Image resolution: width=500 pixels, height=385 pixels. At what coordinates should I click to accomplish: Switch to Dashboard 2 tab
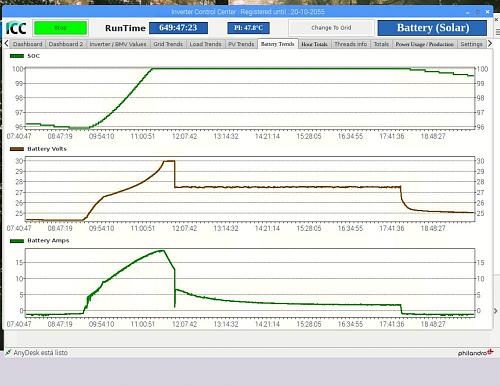(x=66, y=44)
